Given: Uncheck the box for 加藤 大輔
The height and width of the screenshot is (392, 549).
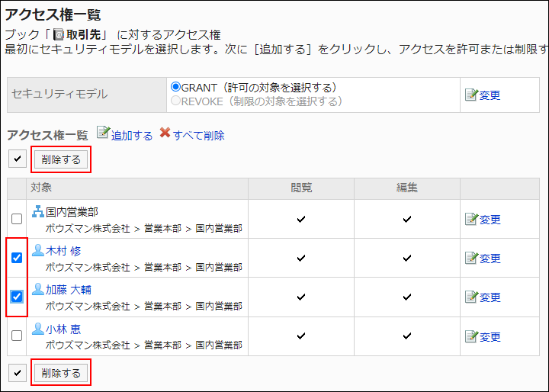Looking at the screenshot, I should pyautogui.click(x=17, y=297).
